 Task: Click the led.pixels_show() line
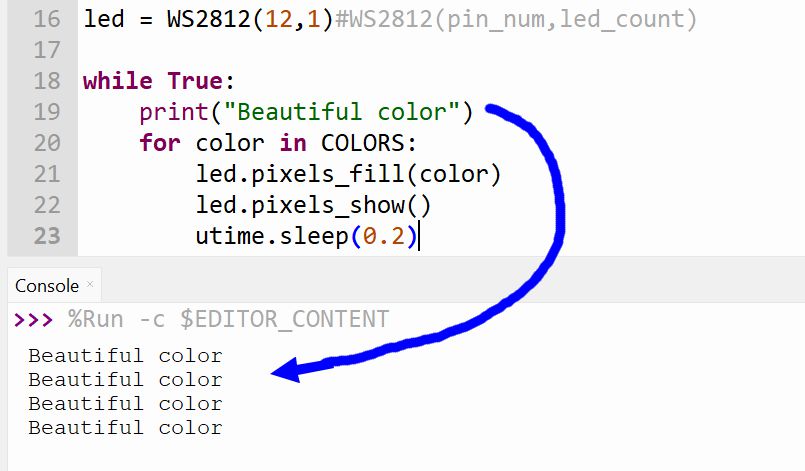click(x=314, y=205)
